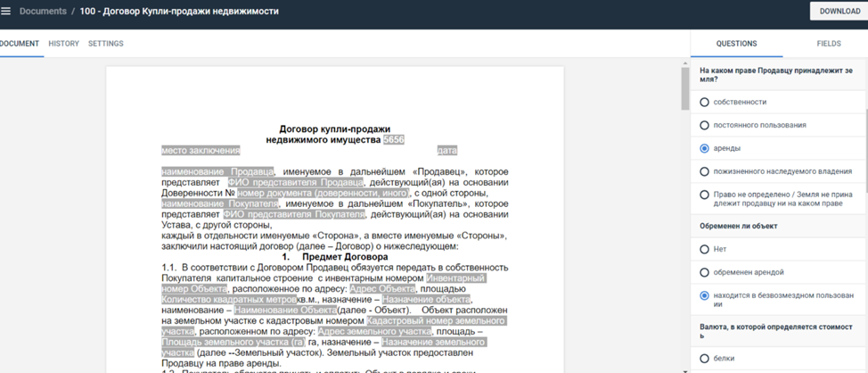Pick 'пожизненного наследуемого владения' option

click(705, 171)
